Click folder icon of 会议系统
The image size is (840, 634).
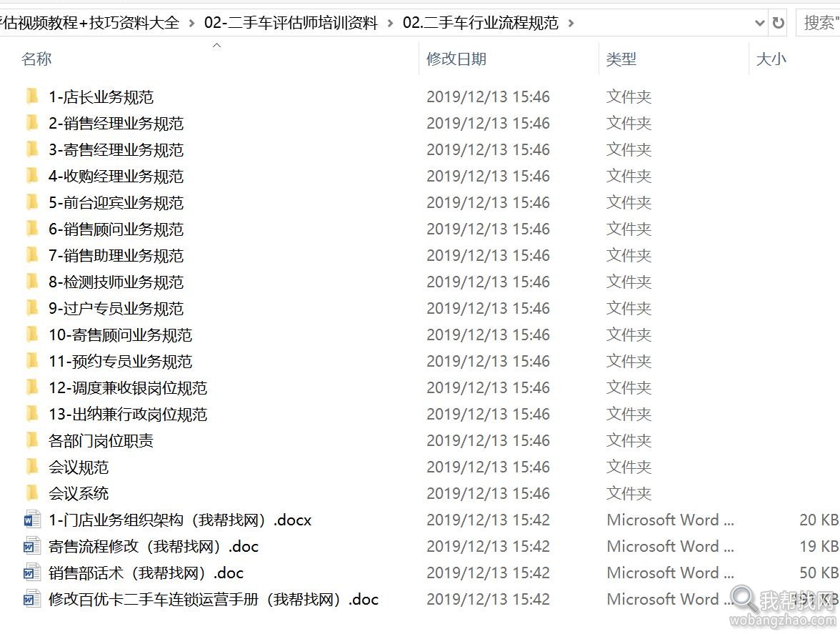(32, 493)
